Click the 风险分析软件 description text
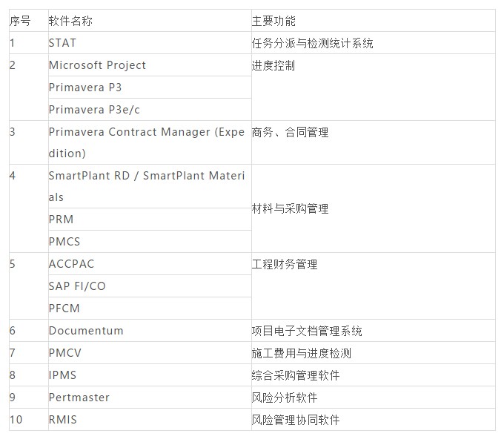The height and width of the screenshot is (445, 504). point(285,398)
